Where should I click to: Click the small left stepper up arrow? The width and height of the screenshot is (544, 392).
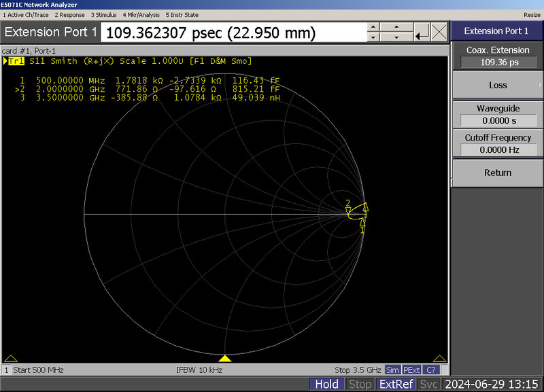(x=373, y=27)
